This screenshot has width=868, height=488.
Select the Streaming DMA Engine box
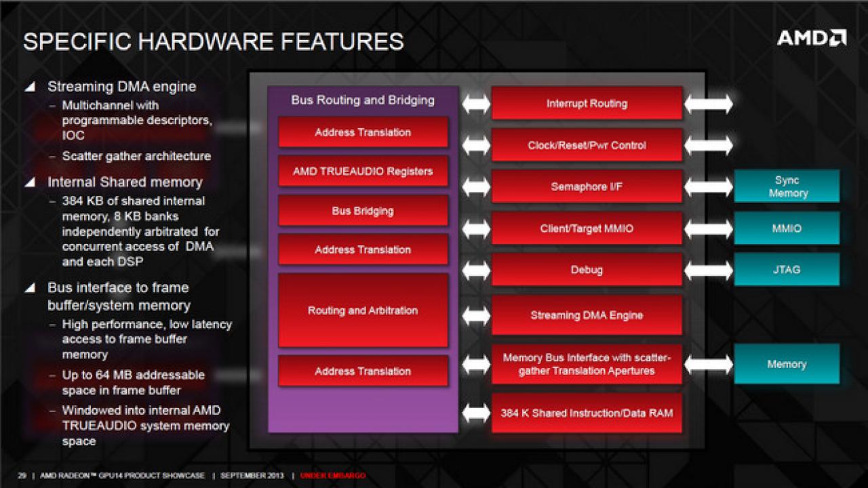pyautogui.click(x=587, y=315)
